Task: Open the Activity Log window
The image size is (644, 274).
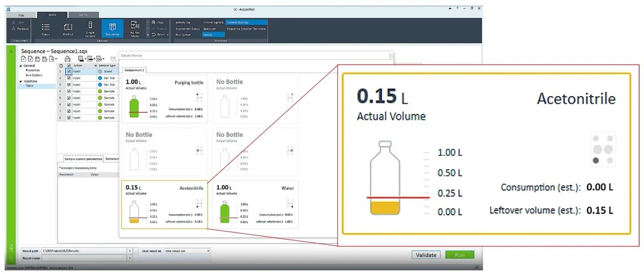Action: [183, 22]
